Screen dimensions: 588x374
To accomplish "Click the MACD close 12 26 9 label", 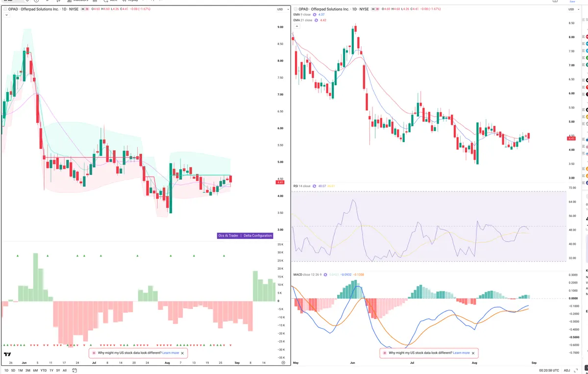I will click(308, 275).
